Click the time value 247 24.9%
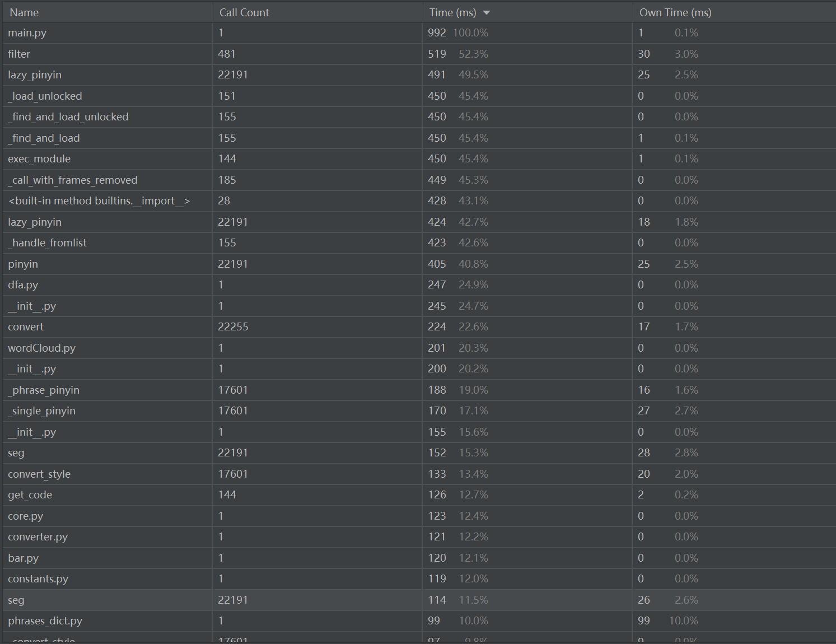Image resolution: width=836 pixels, height=644 pixels. pyautogui.click(x=458, y=285)
